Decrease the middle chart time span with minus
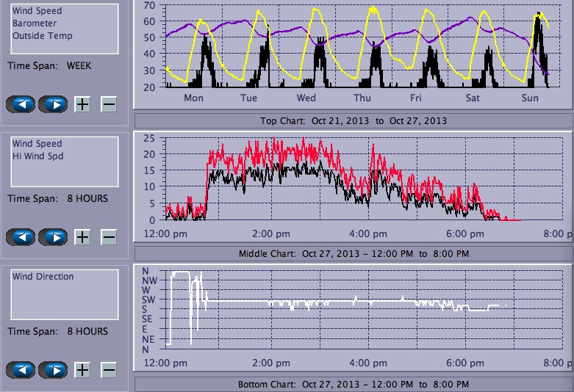The image size is (574, 392). (108, 236)
